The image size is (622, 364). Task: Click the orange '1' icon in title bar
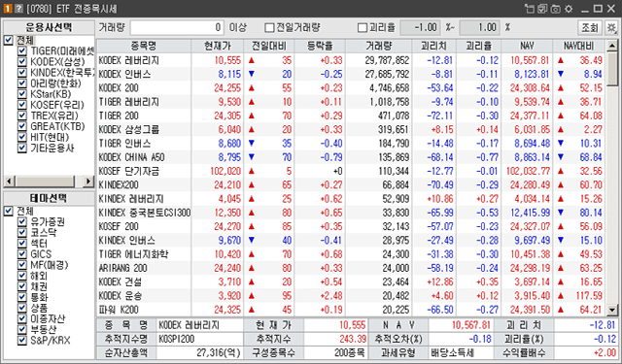pyautogui.click(x=8, y=9)
